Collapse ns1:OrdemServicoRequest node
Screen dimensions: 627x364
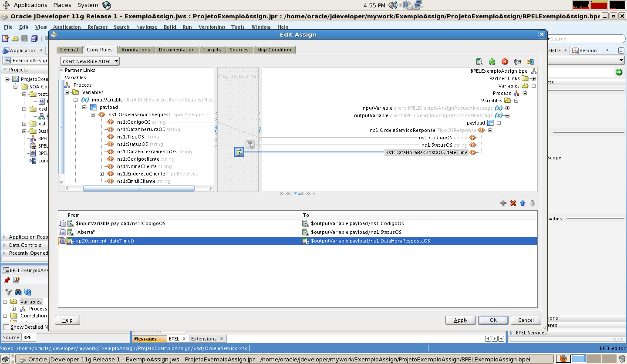coord(93,115)
